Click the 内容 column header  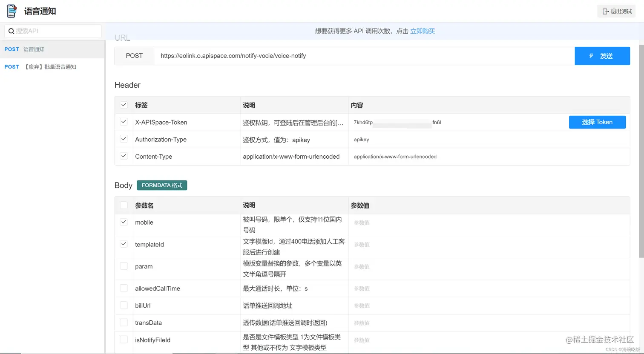[357, 105]
